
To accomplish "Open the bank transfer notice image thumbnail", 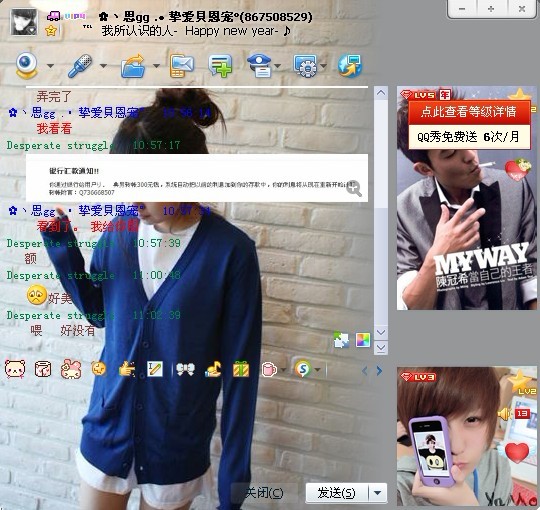I will pyautogui.click(x=197, y=178).
